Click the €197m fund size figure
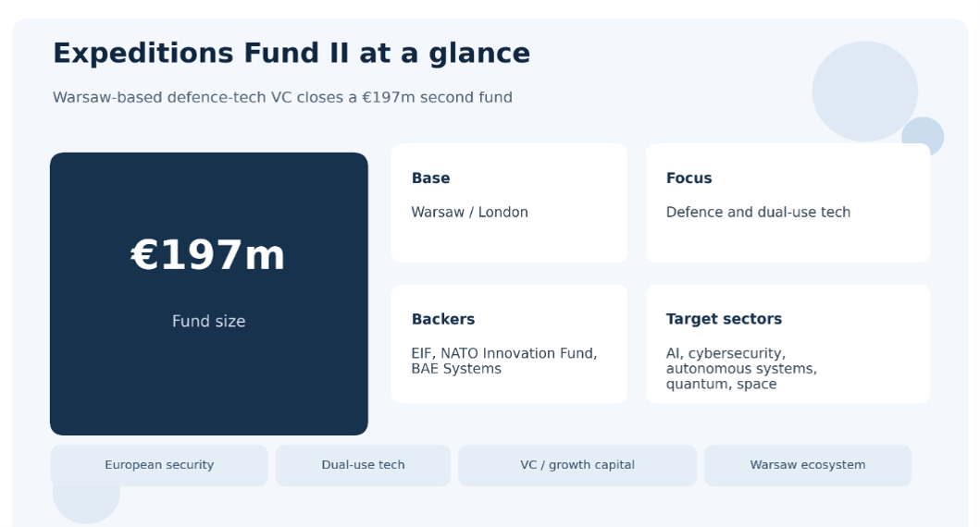 [208, 255]
